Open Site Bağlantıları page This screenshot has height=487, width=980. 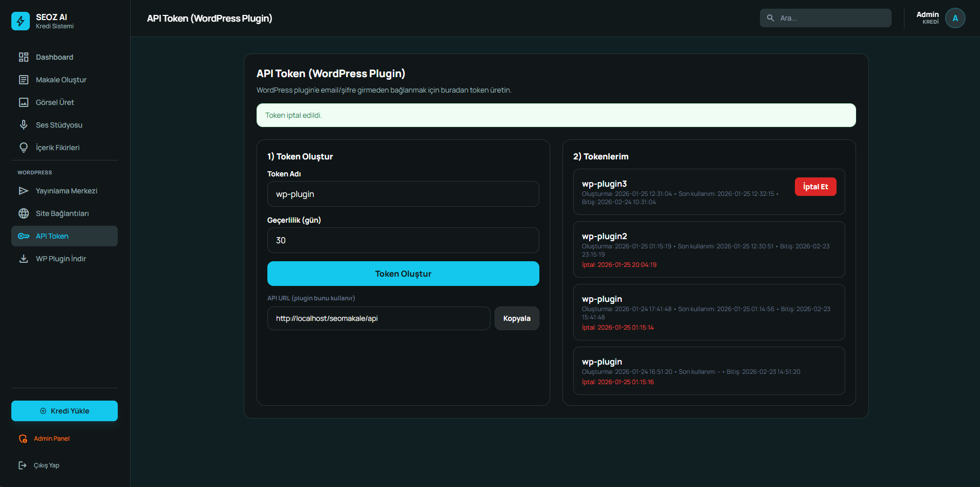tap(64, 213)
